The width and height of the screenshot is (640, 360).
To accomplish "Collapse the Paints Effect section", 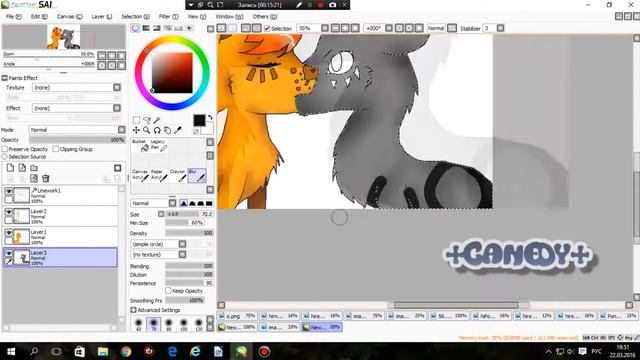I will [x=4, y=78].
